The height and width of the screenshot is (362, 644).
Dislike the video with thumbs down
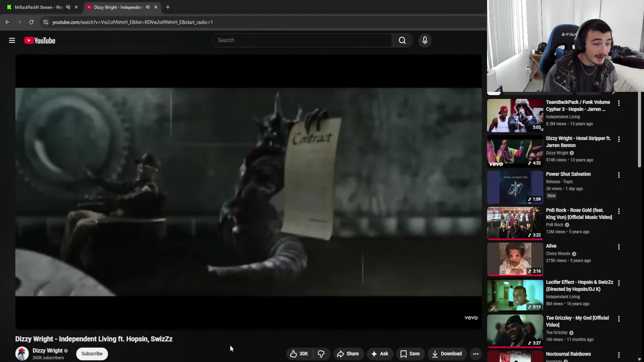(x=321, y=353)
